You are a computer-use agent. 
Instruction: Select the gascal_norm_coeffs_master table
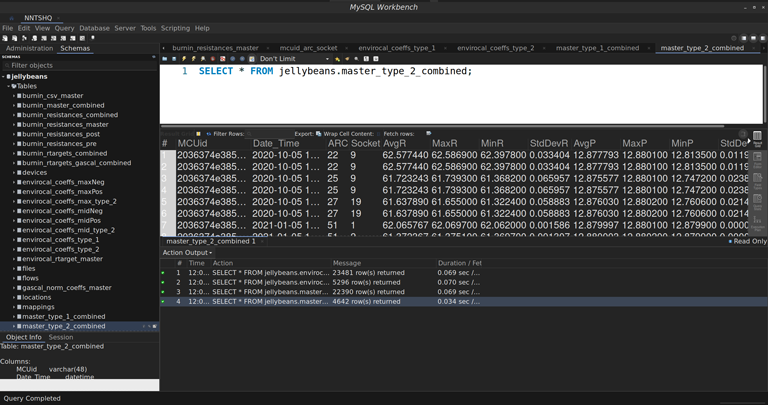67,287
